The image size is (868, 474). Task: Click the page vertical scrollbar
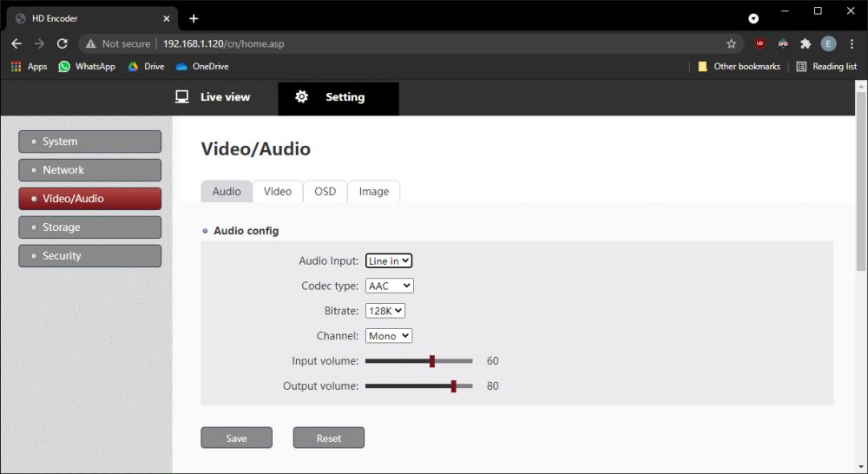pyautogui.click(x=861, y=181)
